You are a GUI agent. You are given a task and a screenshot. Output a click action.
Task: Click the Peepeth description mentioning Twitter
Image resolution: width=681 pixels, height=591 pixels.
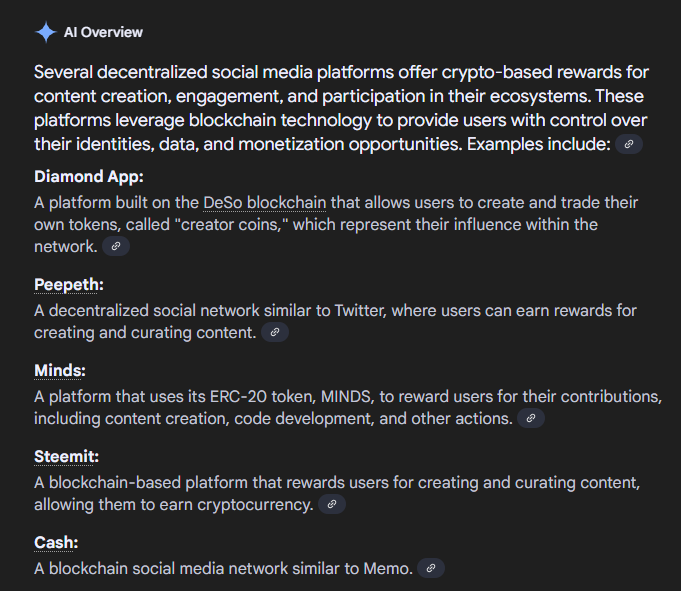335,321
